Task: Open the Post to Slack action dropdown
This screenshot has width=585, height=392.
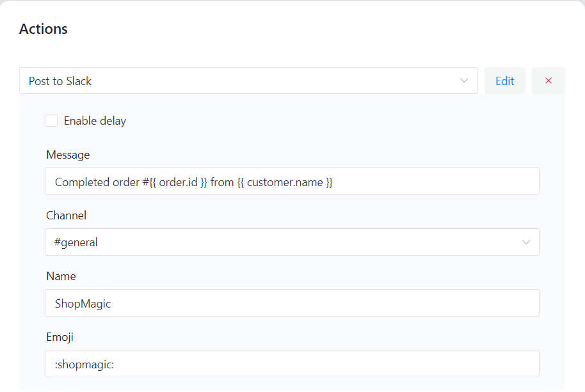Action: coord(248,81)
